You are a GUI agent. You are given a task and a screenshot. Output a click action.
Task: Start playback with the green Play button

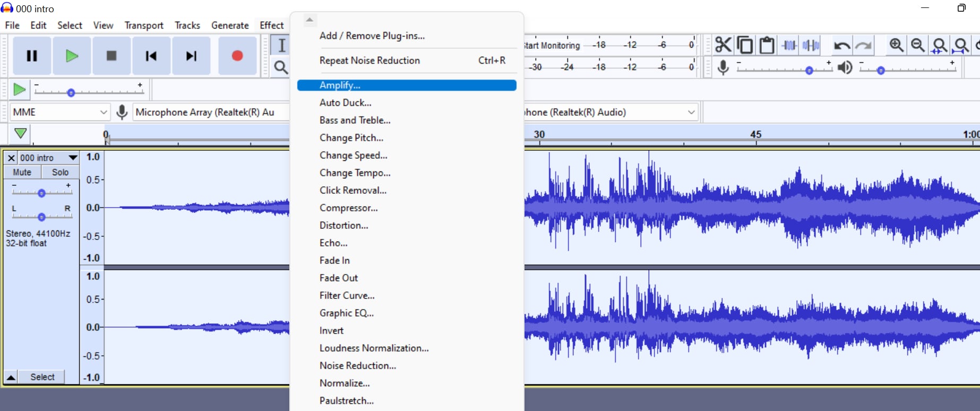[x=72, y=56]
